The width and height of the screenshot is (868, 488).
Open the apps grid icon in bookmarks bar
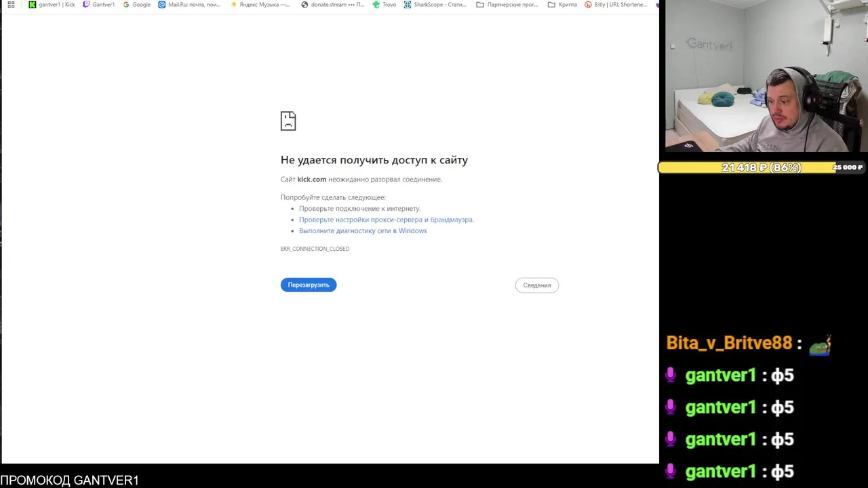point(11,5)
